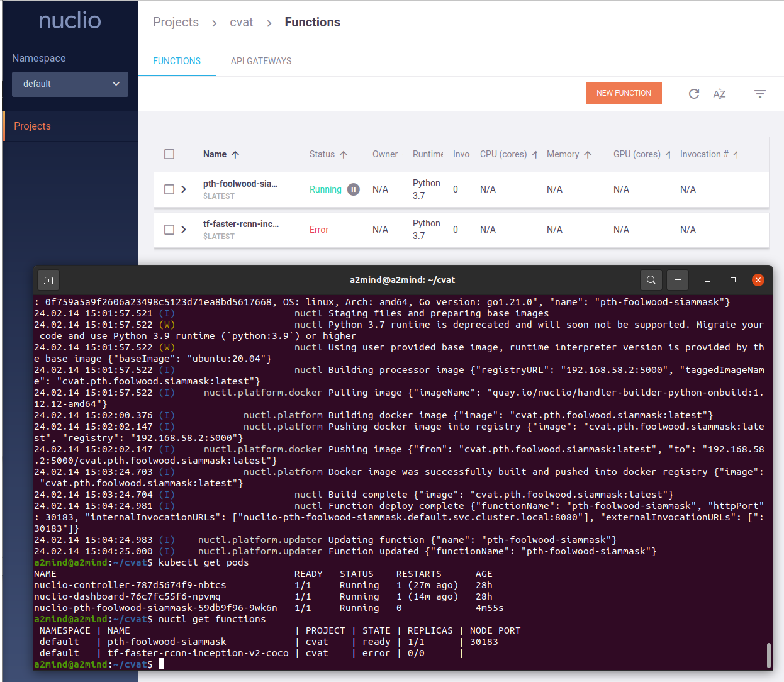Click 'kubectl get pods' command in terminal
This screenshot has height=682, width=784.
pyautogui.click(x=203, y=562)
